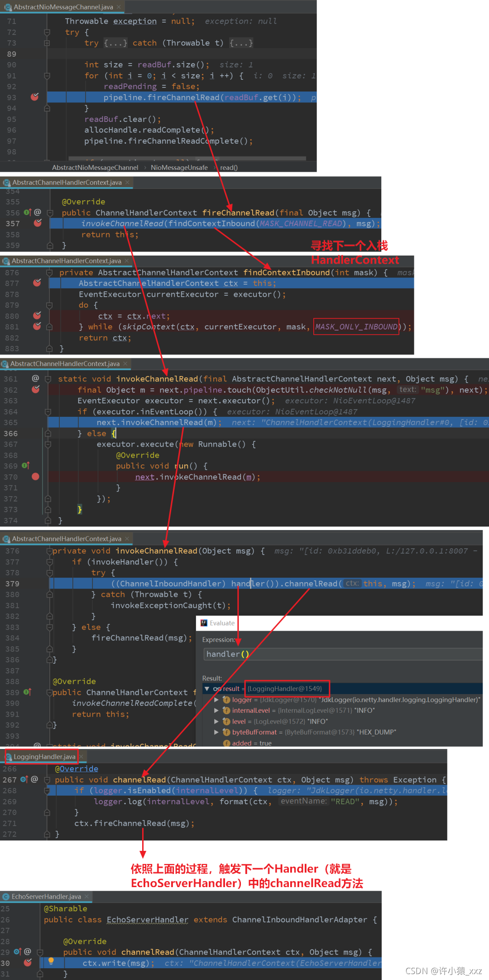
Task: Click the 'text:' parameter hint on line 362
Action: (407, 389)
